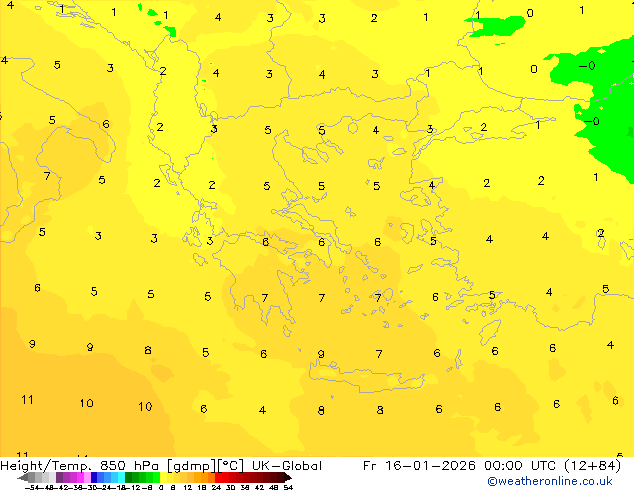The image size is (634, 490).
Task: Click the '00:00 UTC' forecast time text
Action: click(x=521, y=466)
